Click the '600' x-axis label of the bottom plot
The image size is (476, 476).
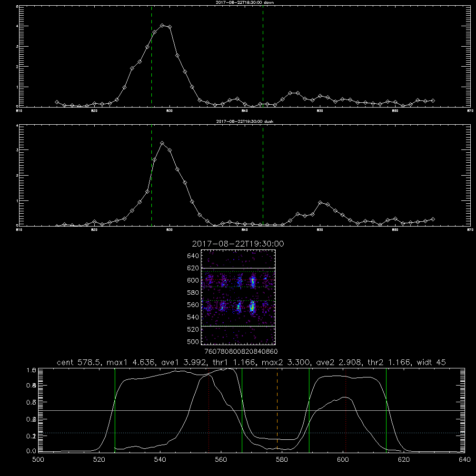click(x=343, y=460)
